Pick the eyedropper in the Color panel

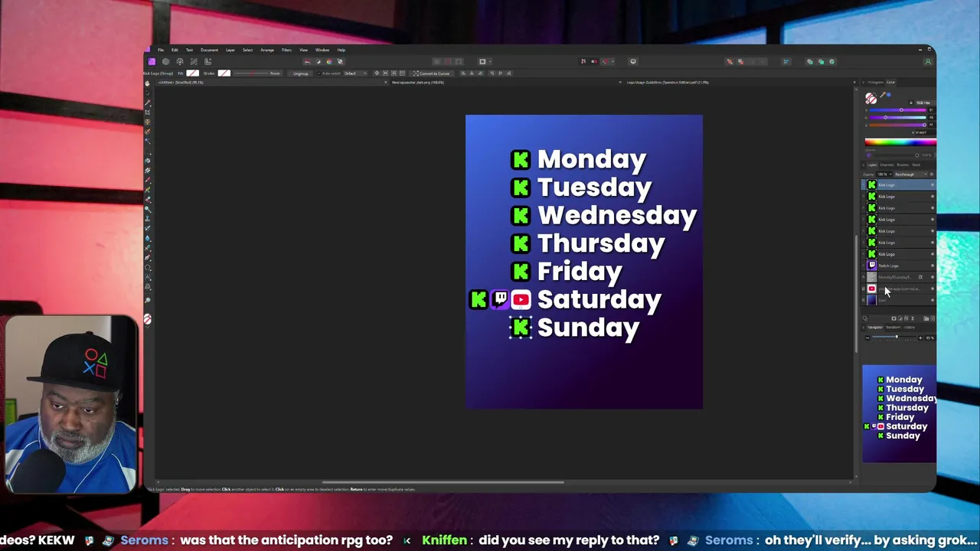(x=883, y=96)
